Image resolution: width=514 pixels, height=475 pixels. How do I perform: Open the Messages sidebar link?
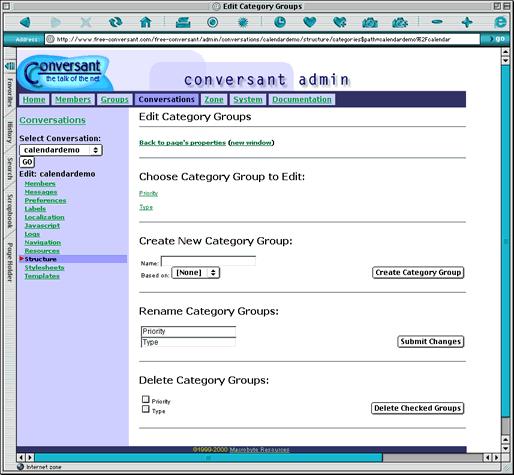pos(41,192)
